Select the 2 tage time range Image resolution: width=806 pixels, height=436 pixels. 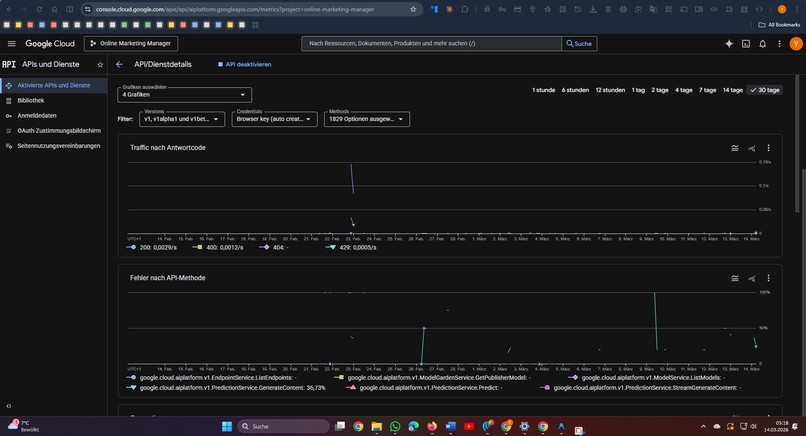660,90
